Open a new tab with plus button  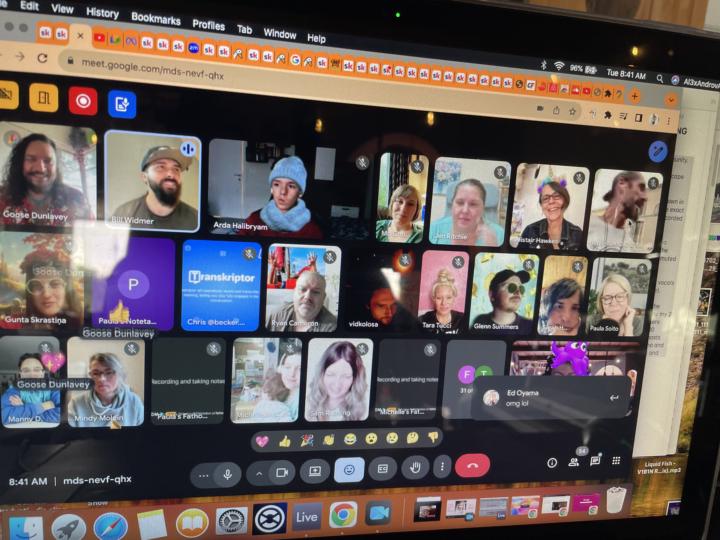[x=635, y=96]
